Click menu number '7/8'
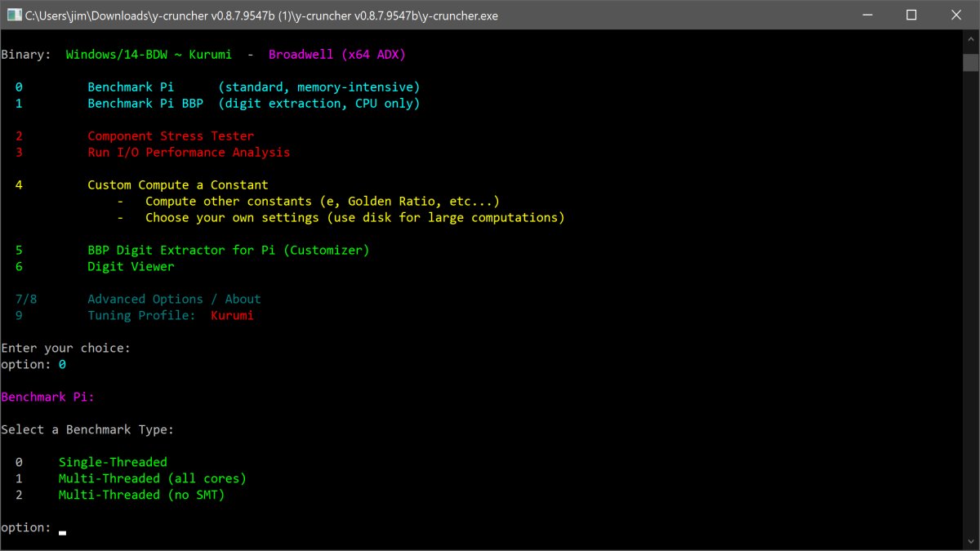980x551 pixels. point(25,300)
